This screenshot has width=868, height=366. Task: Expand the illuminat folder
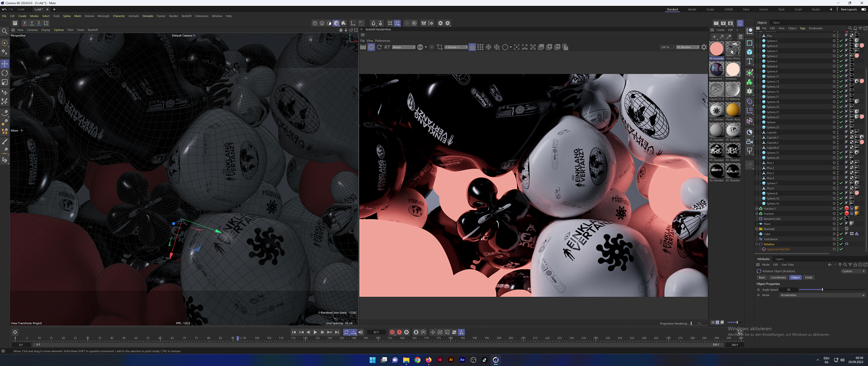(x=757, y=229)
